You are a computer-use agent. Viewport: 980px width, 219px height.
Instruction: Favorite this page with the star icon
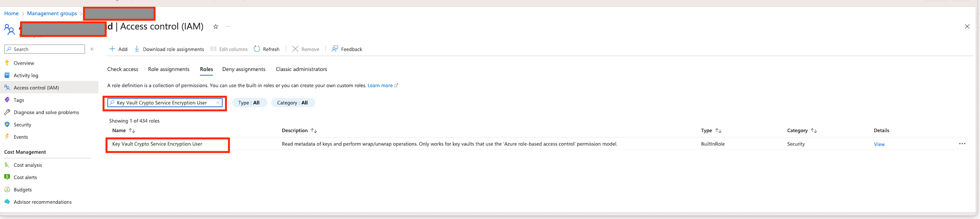tap(216, 27)
